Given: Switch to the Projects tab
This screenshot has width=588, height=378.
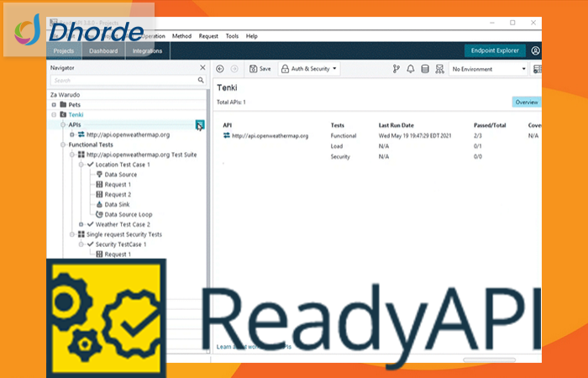Looking at the screenshot, I should click(64, 51).
